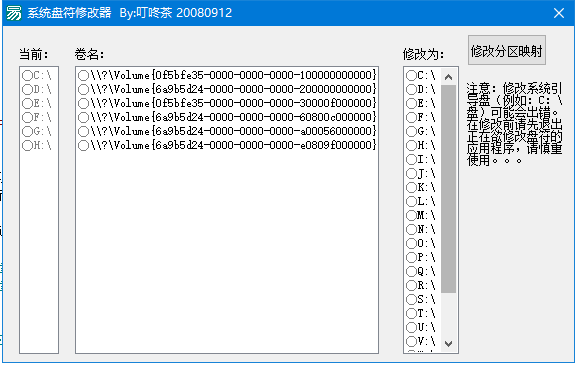Choose E:\ in the 修改为 list
This screenshot has width=577, height=365.
coord(421,103)
